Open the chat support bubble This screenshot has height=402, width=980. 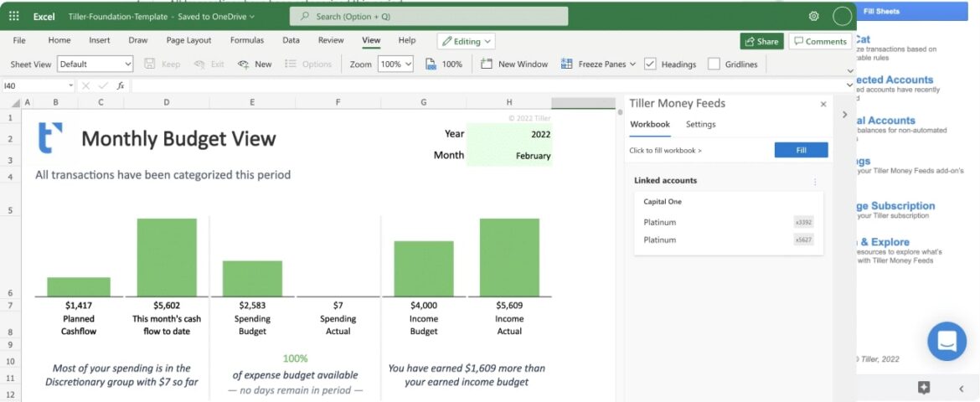coord(946,342)
